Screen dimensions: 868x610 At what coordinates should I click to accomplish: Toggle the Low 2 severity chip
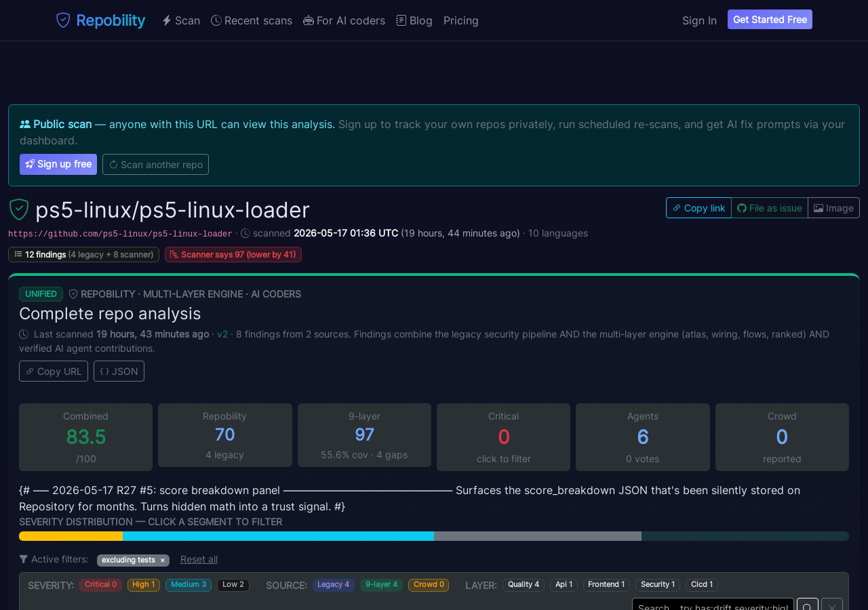coord(233,585)
